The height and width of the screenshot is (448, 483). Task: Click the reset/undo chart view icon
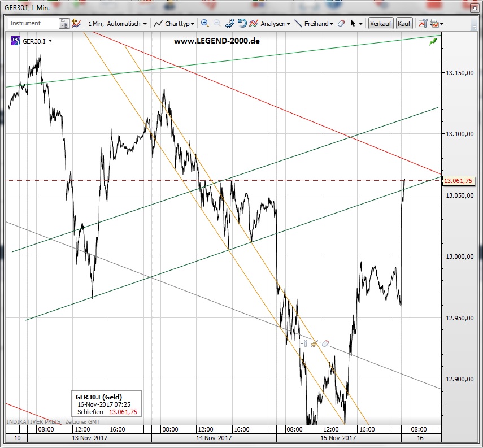coord(242,23)
